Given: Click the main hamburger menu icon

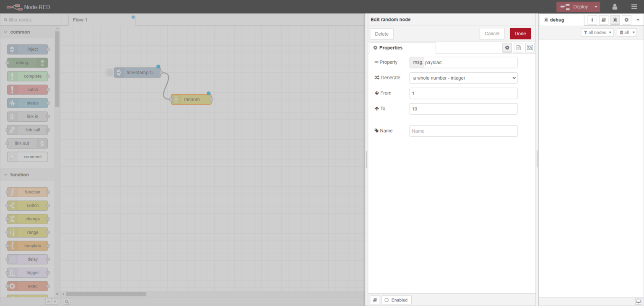Looking at the screenshot, I should point(634,7).
